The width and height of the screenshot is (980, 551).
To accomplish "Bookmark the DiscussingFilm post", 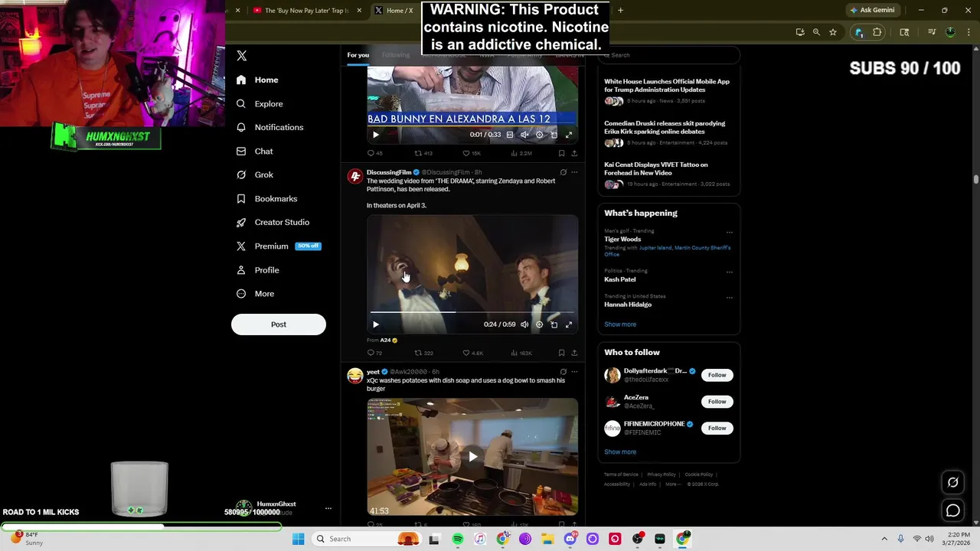I will pyautogui.click(x=561, y=353).
